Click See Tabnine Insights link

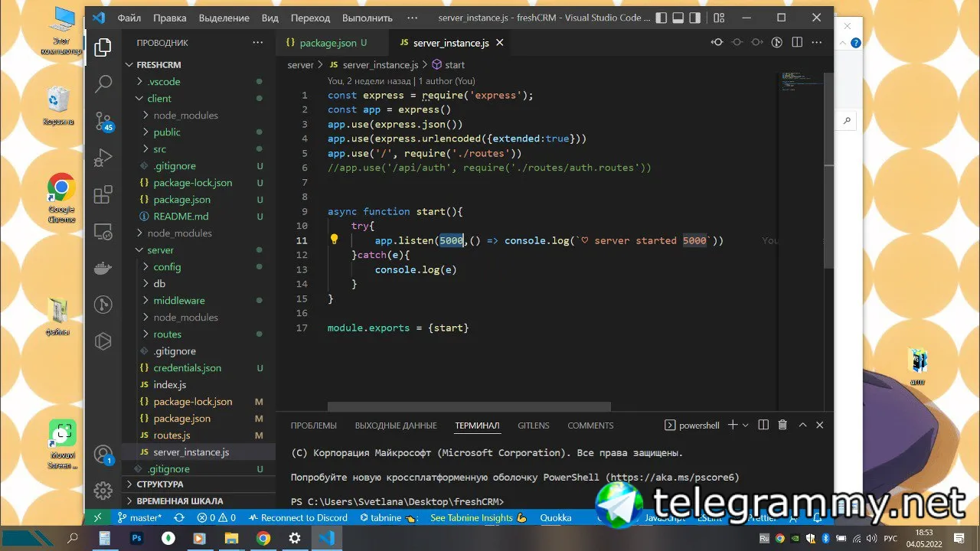point(479,517)
